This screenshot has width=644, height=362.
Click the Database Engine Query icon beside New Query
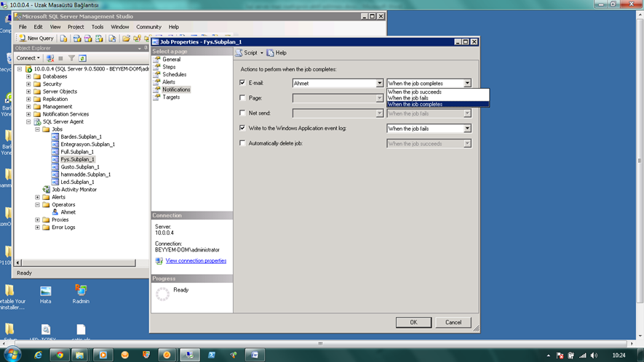coord(63,39)
